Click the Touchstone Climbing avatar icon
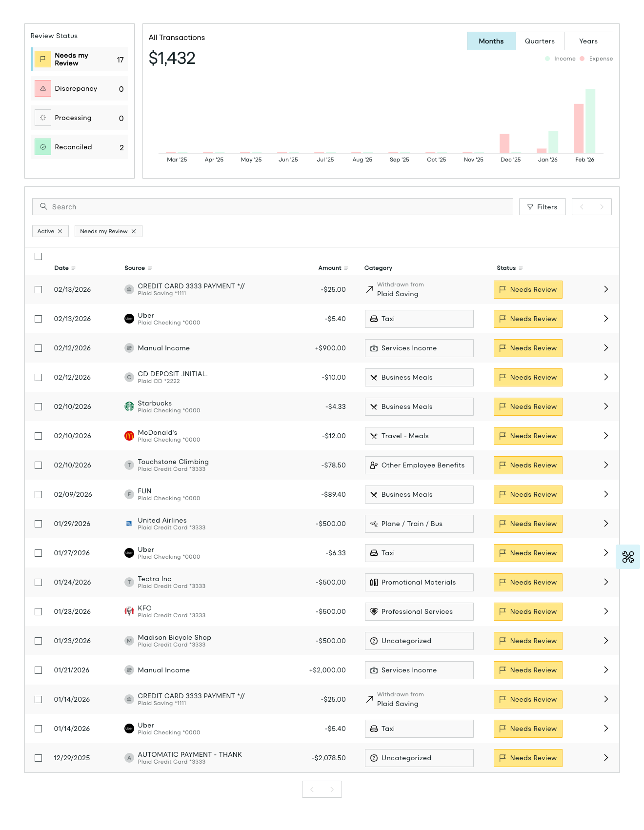Viewport: 644px width, 830px height. (129, 465)
